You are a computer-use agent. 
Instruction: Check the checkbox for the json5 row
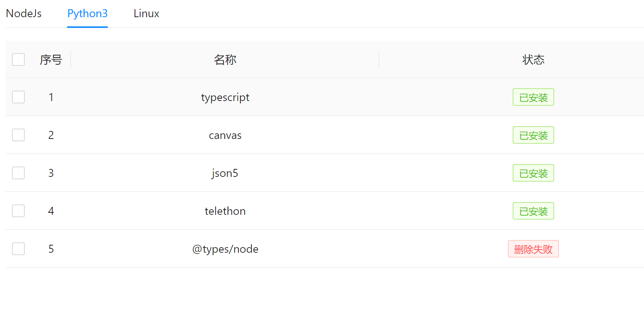point(18,172)
